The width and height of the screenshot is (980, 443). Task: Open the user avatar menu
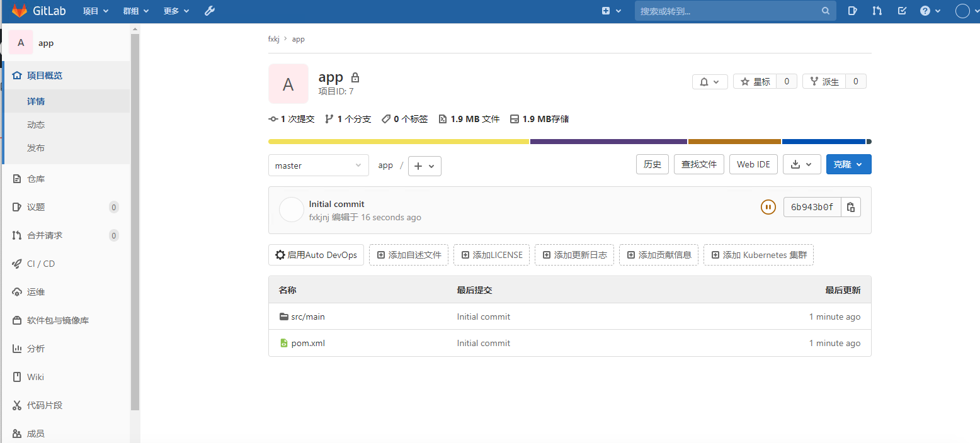pyautogui.click(x=966, y=11)
